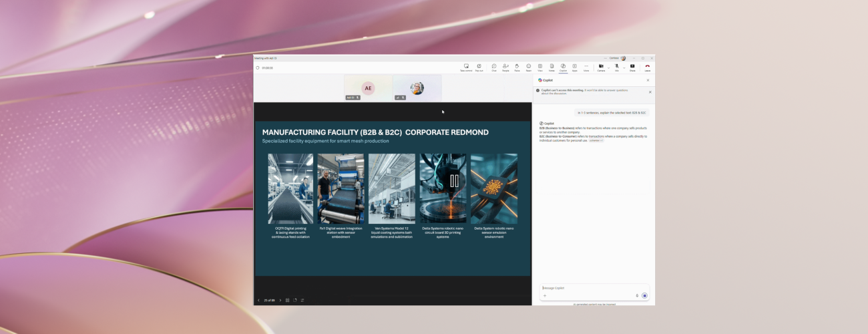Pop out the shared content

click(x=479, y=67)
